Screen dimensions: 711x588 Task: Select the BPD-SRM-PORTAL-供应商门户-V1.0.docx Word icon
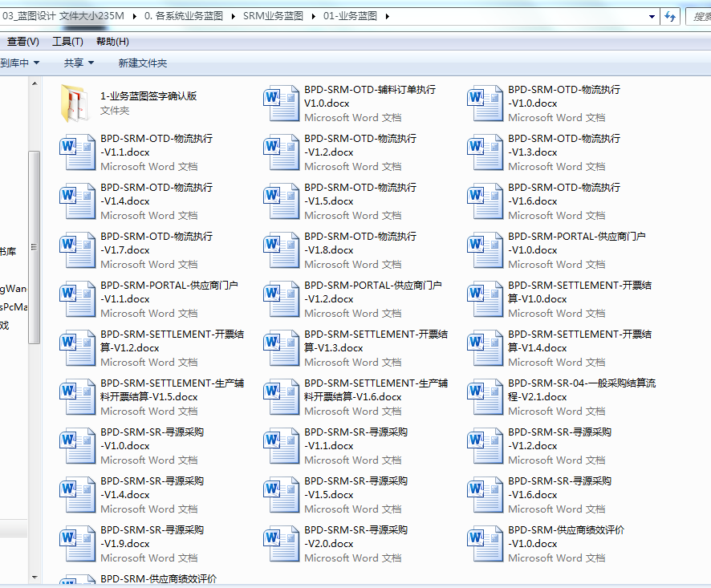pos(486,249)
